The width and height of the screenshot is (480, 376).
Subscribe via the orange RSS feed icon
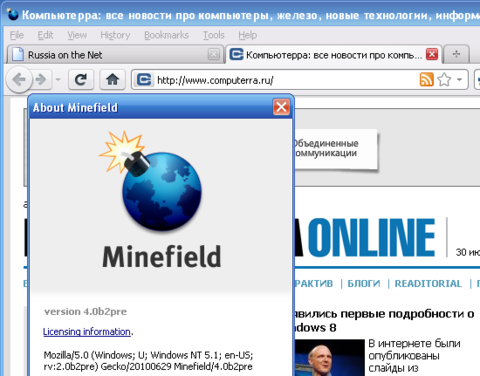(x=426, y=80)
